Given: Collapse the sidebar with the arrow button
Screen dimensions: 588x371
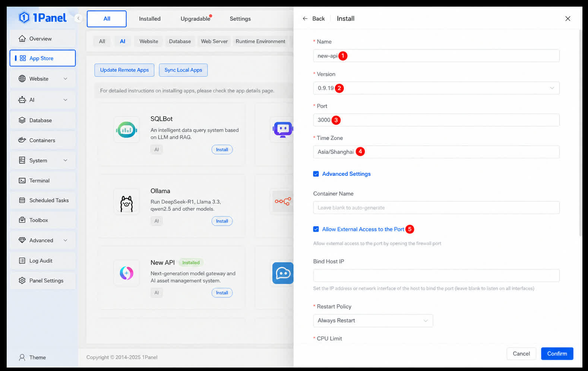Looking at the screenshot, I should click(x=78, y=18).
